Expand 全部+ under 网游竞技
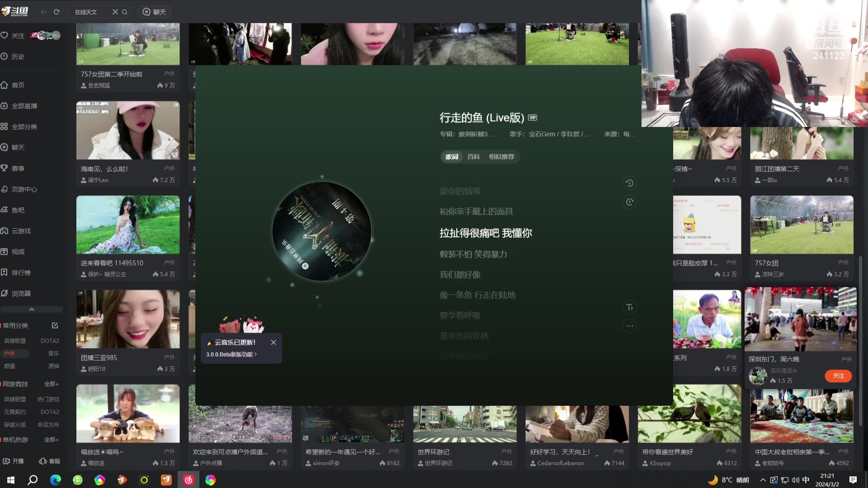868x488 pixels. tap(51, 384)
